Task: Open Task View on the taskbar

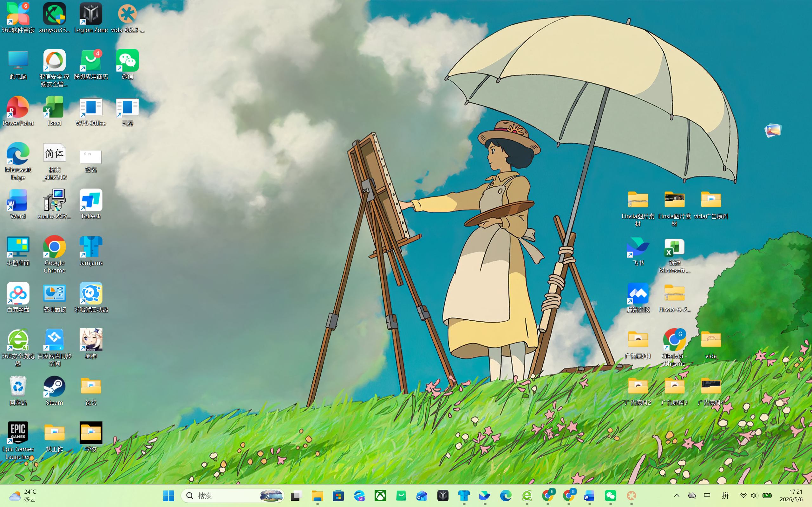Action: pos(296,496)
